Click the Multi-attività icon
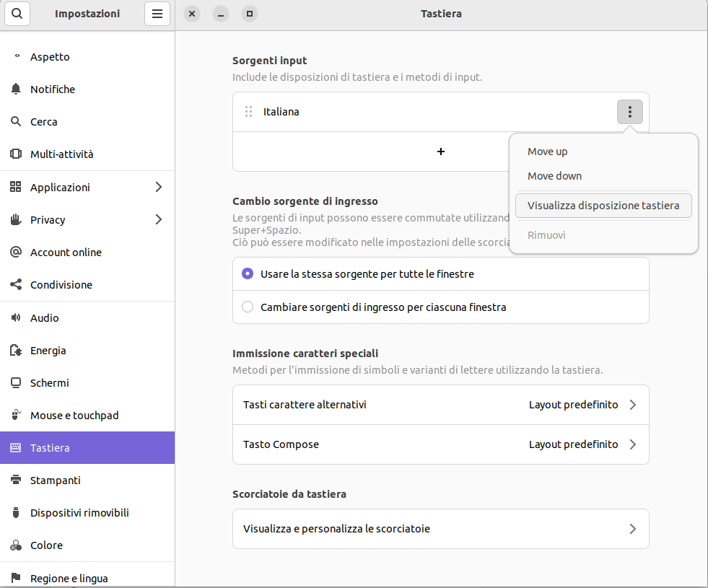 (16, 154)
